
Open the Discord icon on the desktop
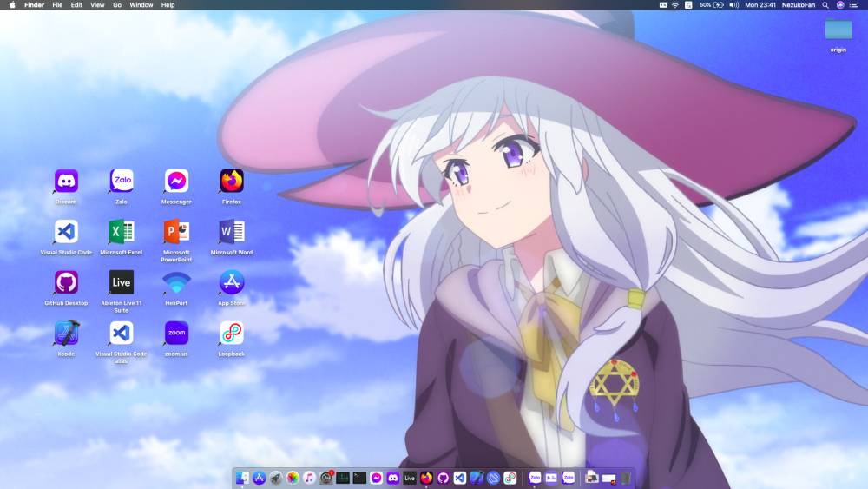(66, 181)
